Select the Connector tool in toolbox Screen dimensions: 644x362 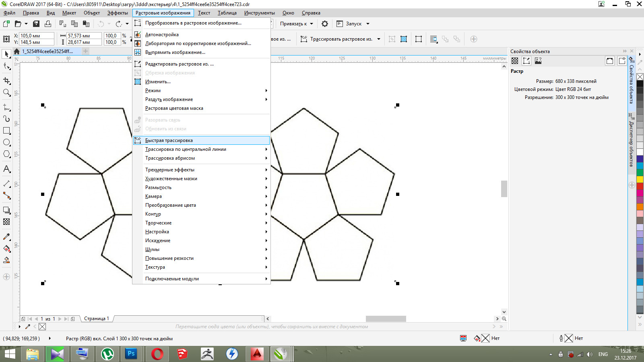pos(6,195)
